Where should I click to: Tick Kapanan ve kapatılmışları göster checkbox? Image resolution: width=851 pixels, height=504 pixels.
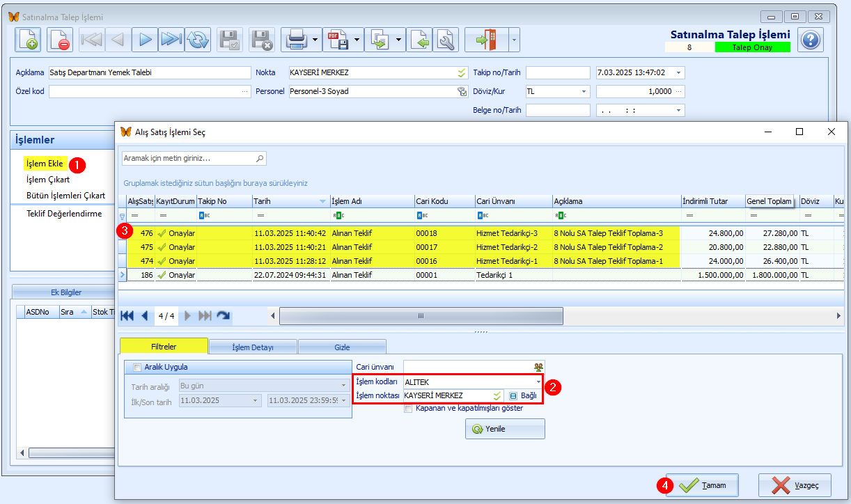click(408, 408)
